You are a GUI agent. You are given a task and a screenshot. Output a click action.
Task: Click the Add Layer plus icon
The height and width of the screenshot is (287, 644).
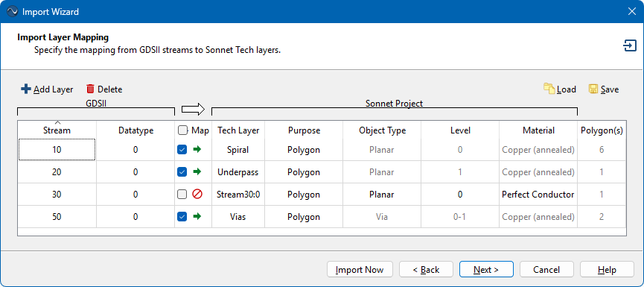point(26,89)
